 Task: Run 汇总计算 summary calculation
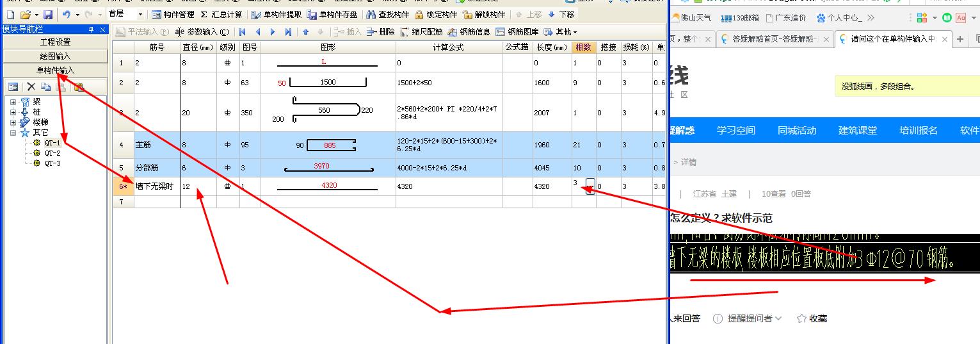pyautogui.click(x=221, y=14)
